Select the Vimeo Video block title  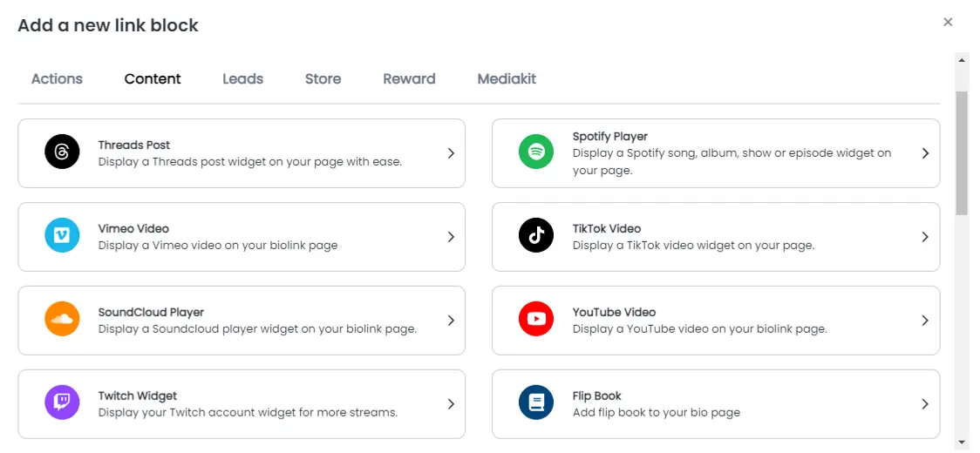(x=133, y=229)
